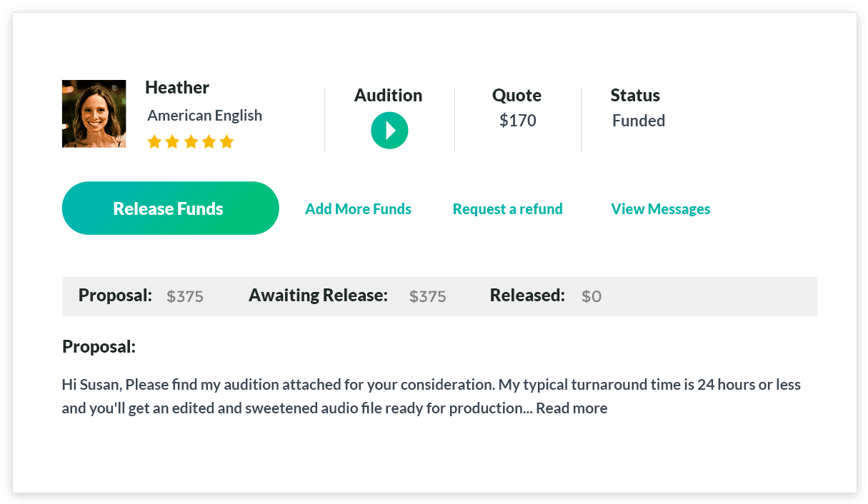Open View Messages

pos(660,209)
